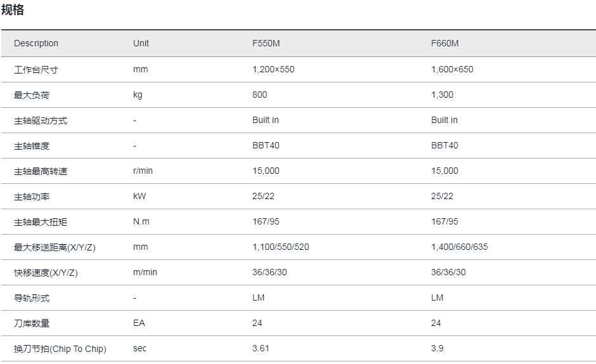Viewport: 596px width, 364px height.
Task: Click the 主轴锥度 row label
Action: coord(32,145)
